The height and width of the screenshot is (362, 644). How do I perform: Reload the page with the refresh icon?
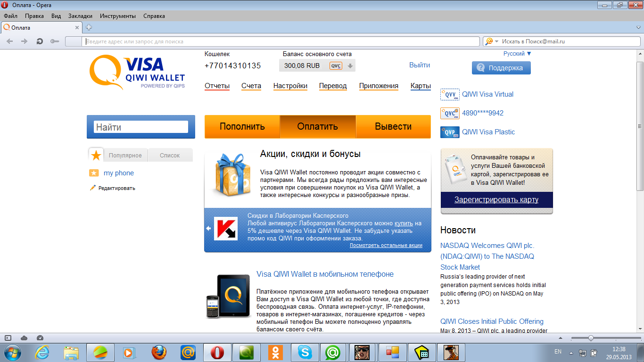40,41
